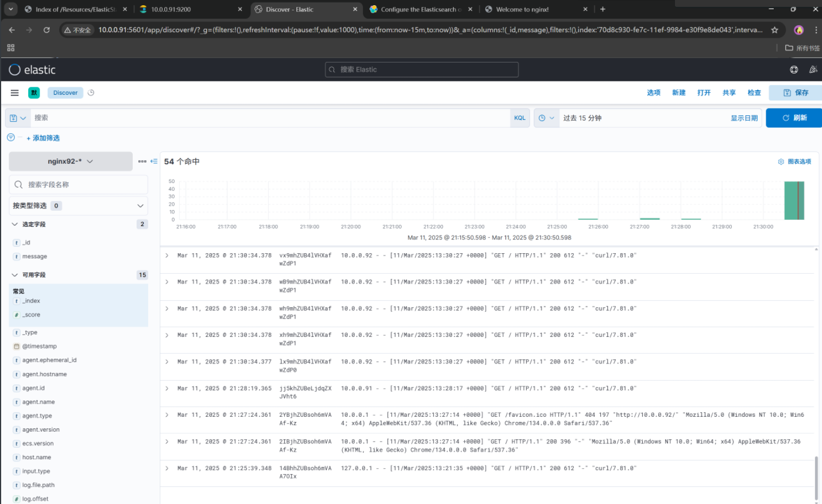Click the Discover breadcrumb button
Viewport: 822px width, 504px height.
point(65,92)
